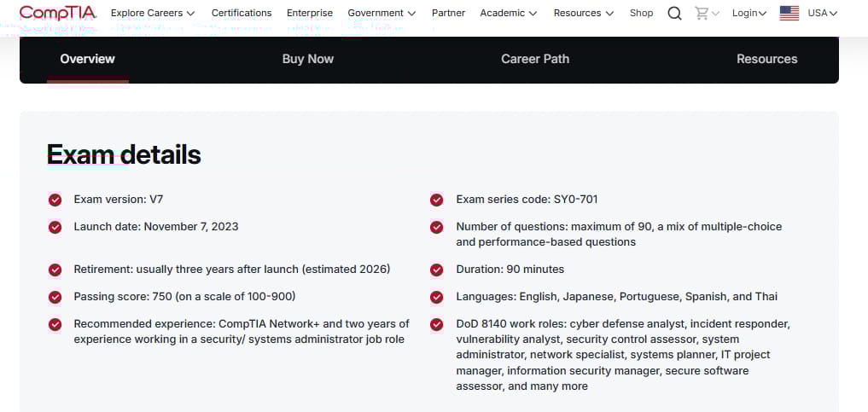The height and width of the screenshot is (412, 868).
Task: Open the CompTIA logo home link
Action: coord(57,13)
